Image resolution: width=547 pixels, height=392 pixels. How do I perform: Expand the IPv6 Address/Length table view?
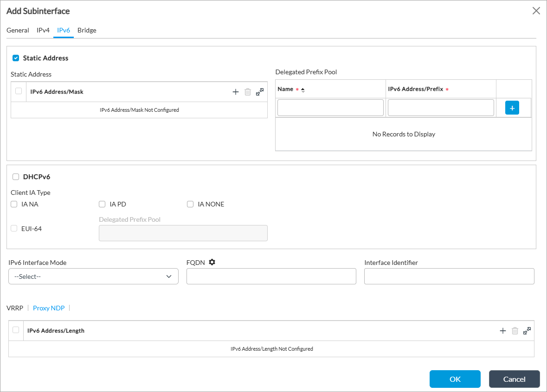tap(527, 331)
